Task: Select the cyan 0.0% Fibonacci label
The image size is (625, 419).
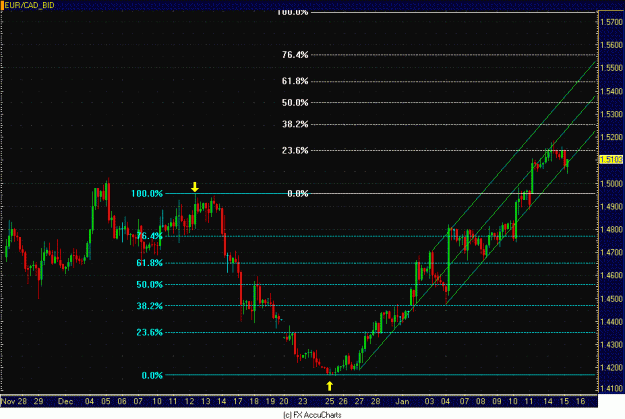Action: tap(152, 376)
